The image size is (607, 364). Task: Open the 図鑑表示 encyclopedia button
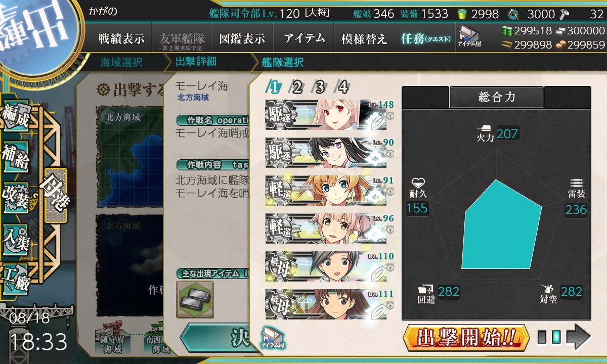243,38
